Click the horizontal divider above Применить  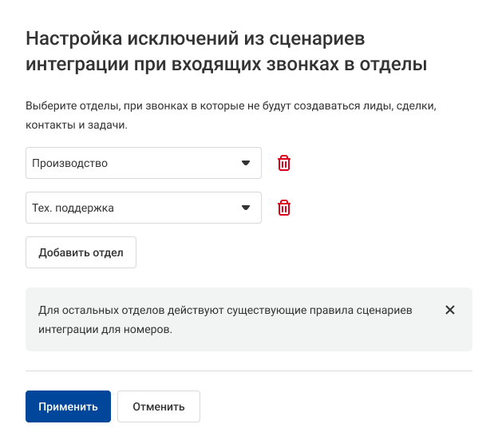point(249,371)
